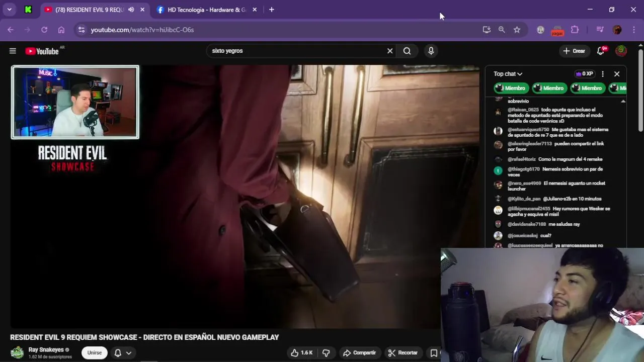Go back with the browser back arrow
The image size is (644, 362).
coord(11,30)
